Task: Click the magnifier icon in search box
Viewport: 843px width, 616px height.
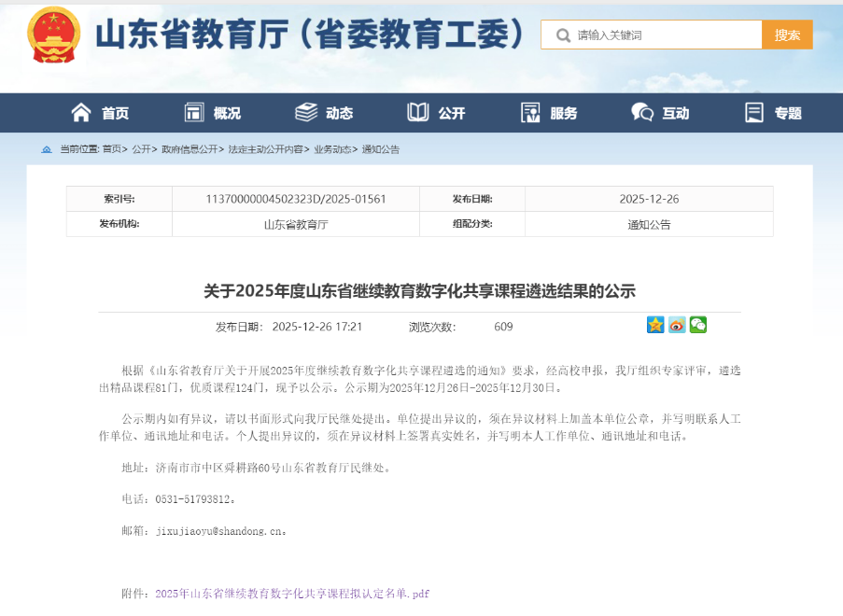Action: (563, 35)
